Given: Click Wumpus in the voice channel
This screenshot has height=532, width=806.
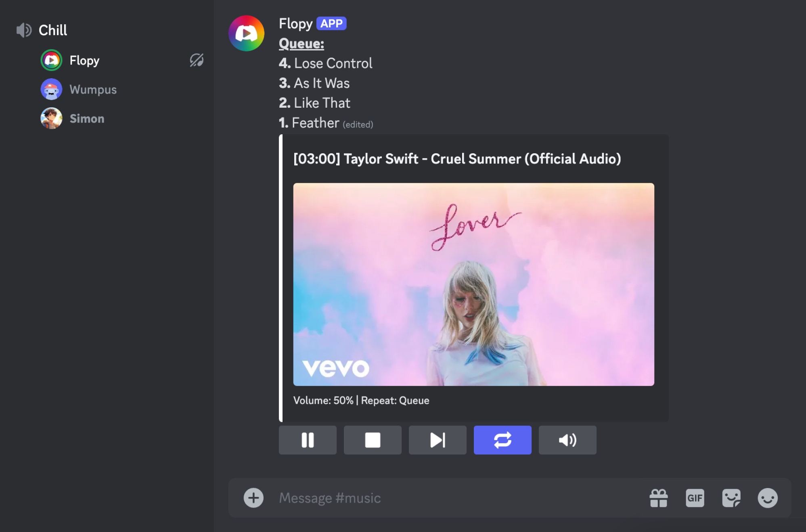Looking at the screenshot, I should (93, 90).
